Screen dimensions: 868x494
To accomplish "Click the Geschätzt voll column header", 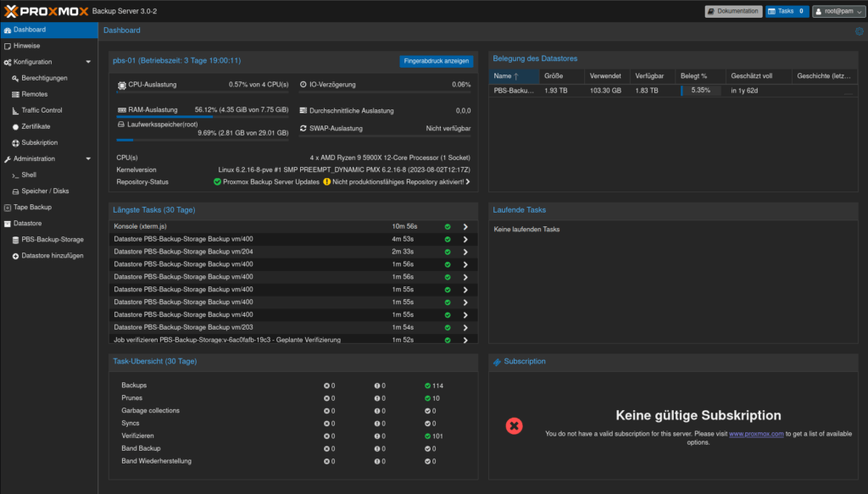I will pyautogui.click(x=759, y=75).
